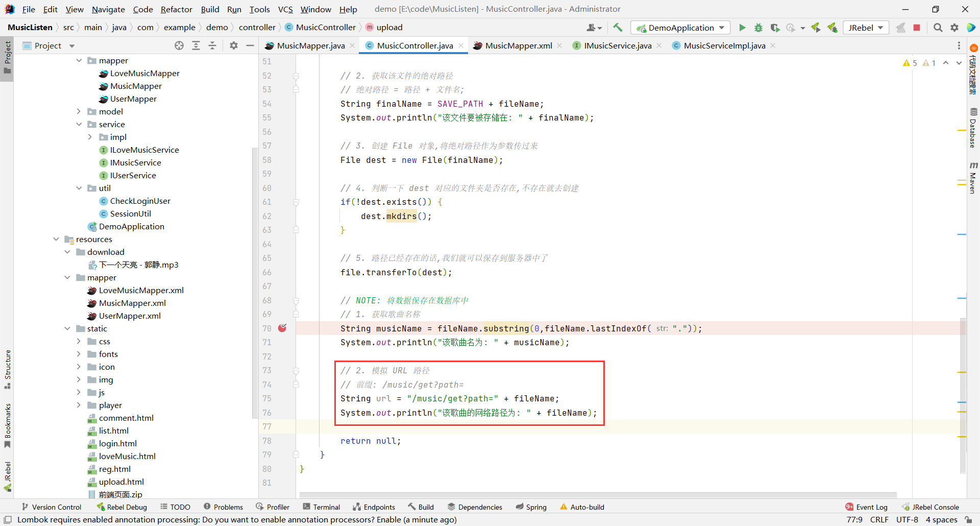The image size is (980, 526).
Task: Toggle the Project tool window side tab
Action: pyautogui.click(x=7, y=56)
